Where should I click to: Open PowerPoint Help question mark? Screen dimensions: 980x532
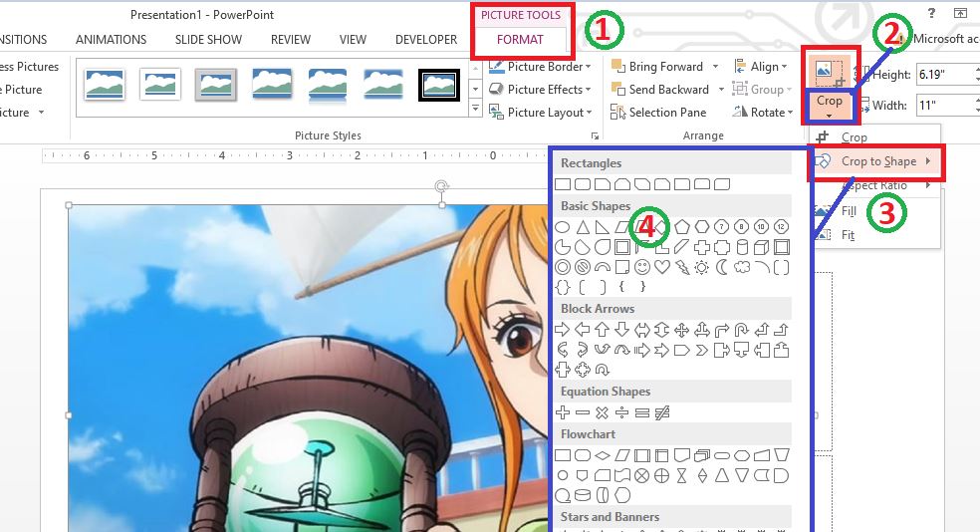click(x=931, y=13)
